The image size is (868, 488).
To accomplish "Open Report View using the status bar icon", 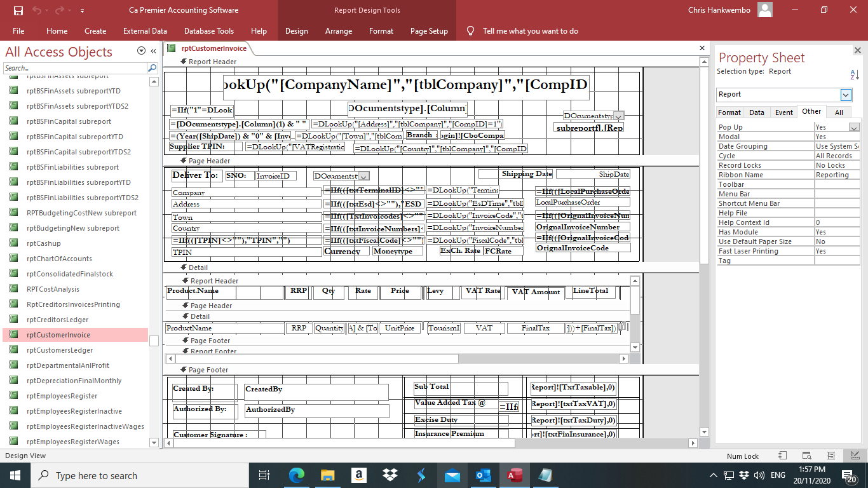I will (x=782, y=456).
